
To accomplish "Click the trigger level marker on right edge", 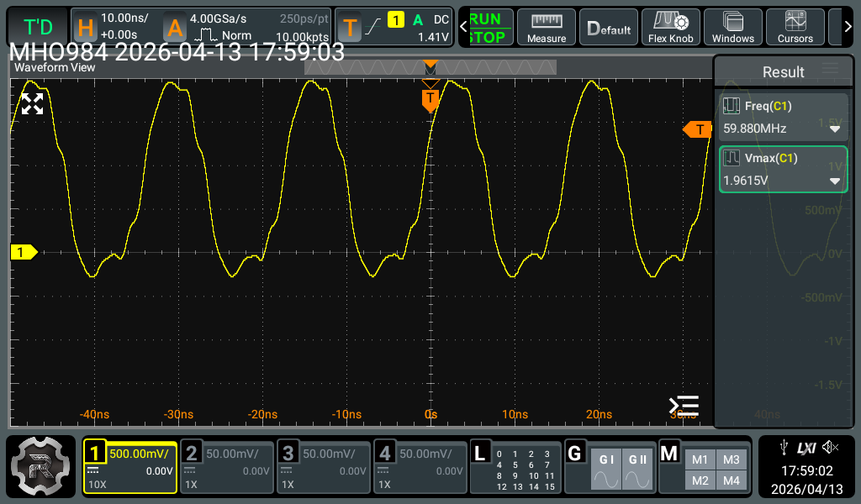I will pos(697,129).
